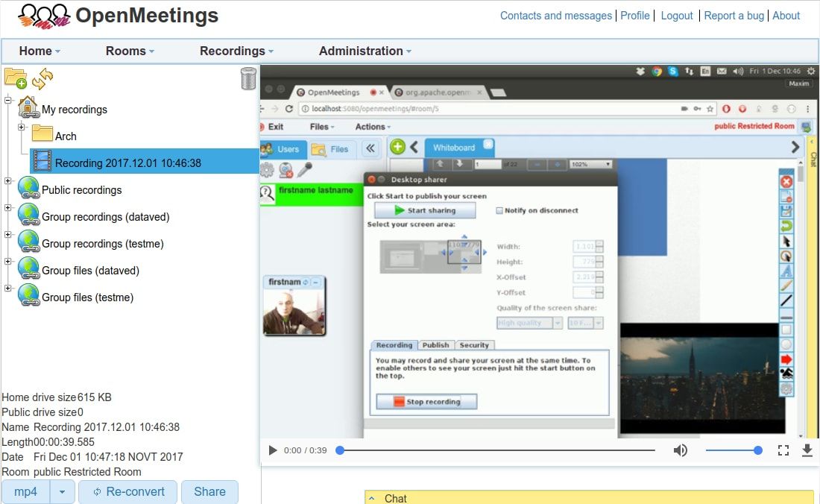Open the Administration menu
Screen dimensions: 820x504
365,51
